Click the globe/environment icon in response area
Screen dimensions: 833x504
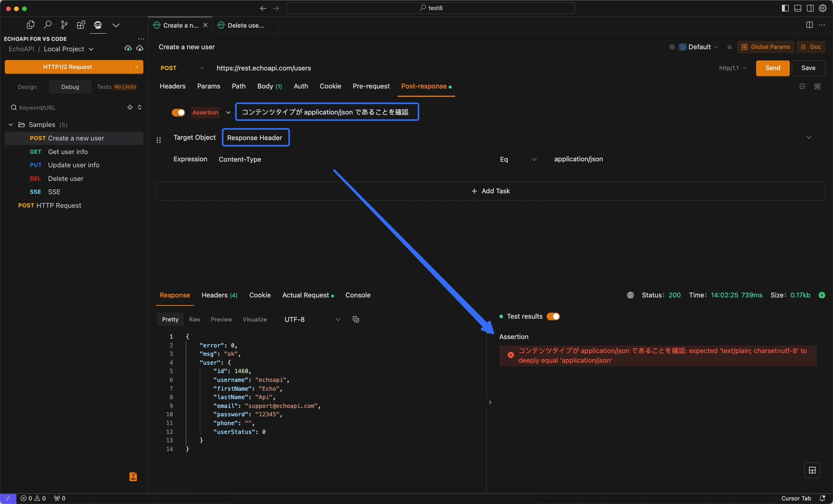pyautogui.click(x=630, y=295)
